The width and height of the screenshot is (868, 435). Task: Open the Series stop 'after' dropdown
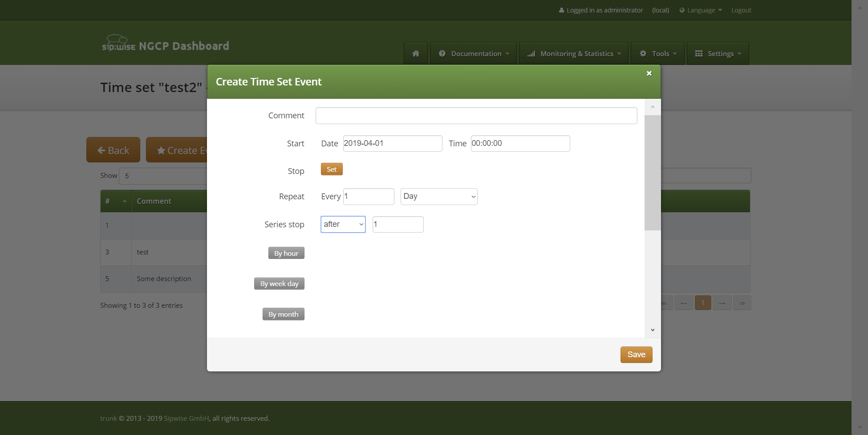(x=343, y=224)
